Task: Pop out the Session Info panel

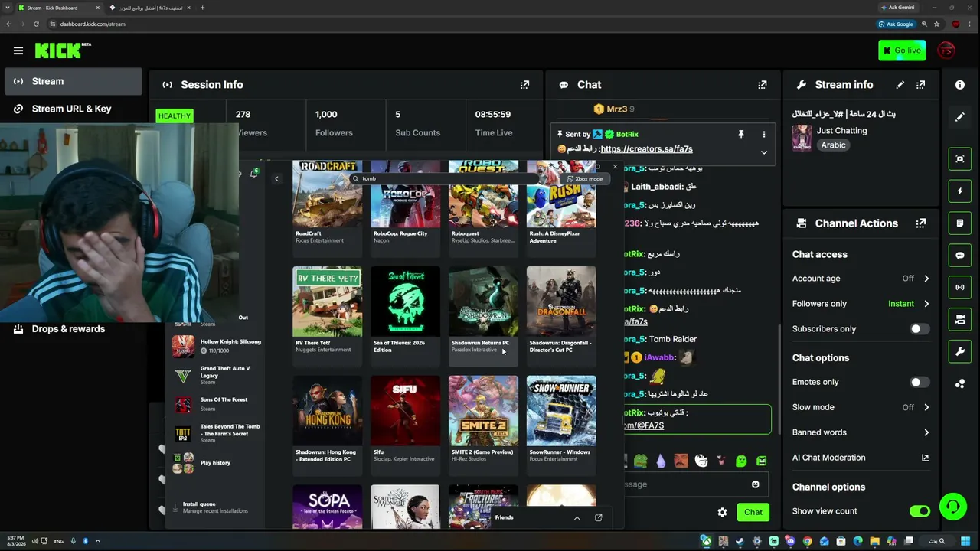Action: (524, 85)
